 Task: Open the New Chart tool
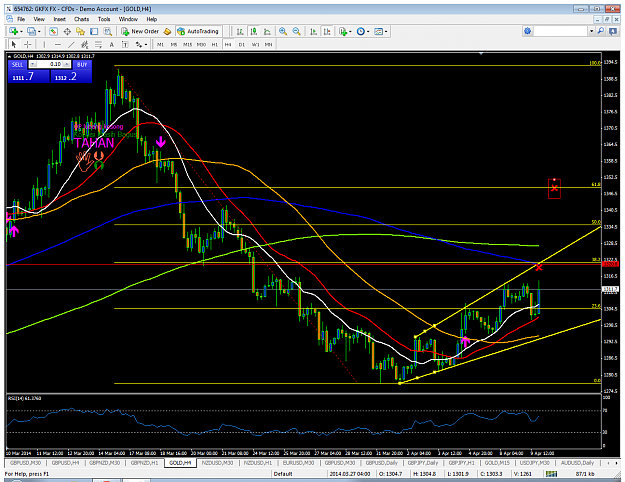click(13, 31)
